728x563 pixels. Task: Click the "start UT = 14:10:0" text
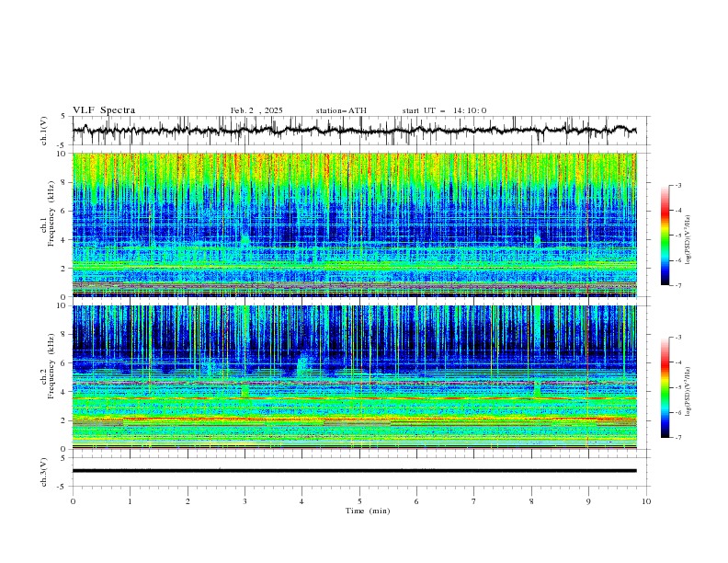[x=444, y=110]
